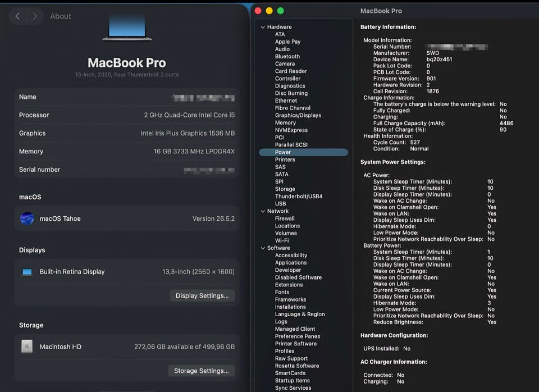Select Printer Software in the sidebar
The image size is (539, 392).
click(x=296, y=344)
